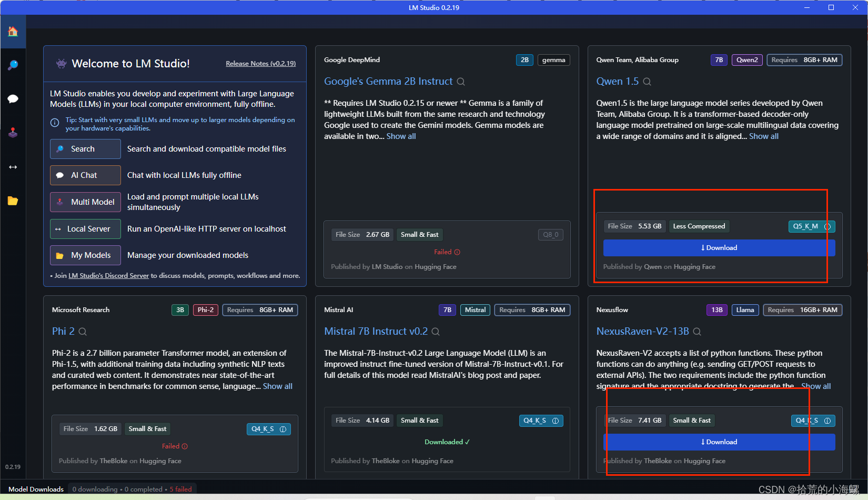The height and width of the screenshot is (500, 868).
Task: Open the Google's Gemma 2B Instruct title link
Action: [388, 82]
